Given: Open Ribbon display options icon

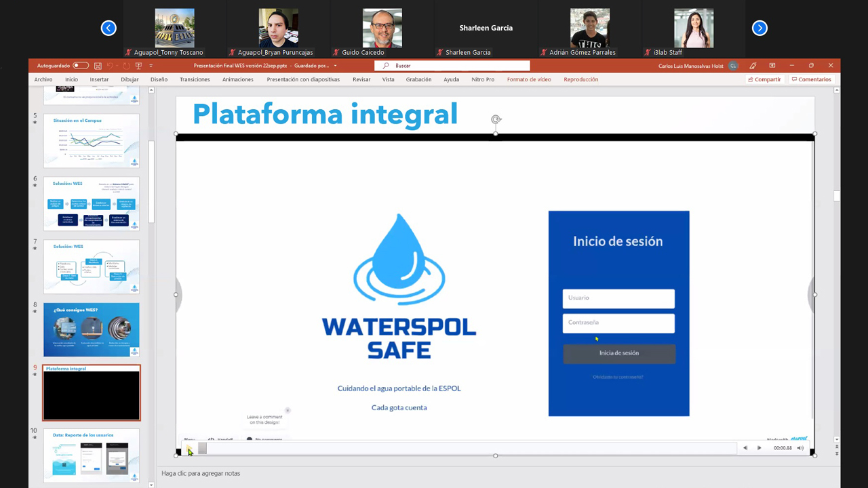Looking at the screenshot, I should [772, 66].
